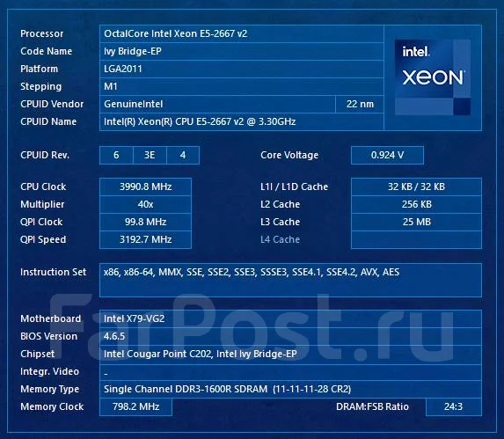Click the Integr. Video dash value
Viewport: 504px width, 439px height.
(106, 374)
